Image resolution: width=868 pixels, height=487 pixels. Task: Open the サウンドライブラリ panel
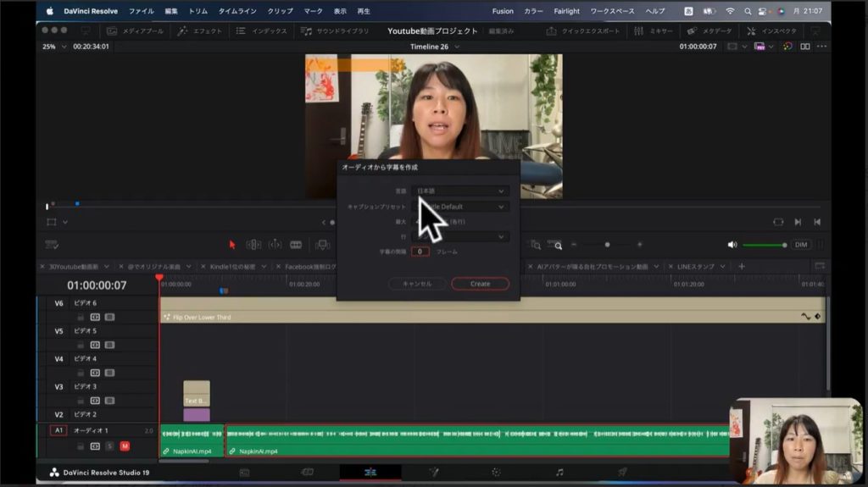pos(335,31)
